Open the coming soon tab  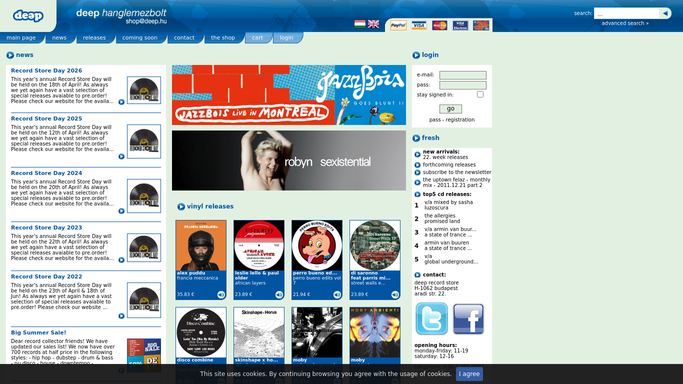point(140,38)
